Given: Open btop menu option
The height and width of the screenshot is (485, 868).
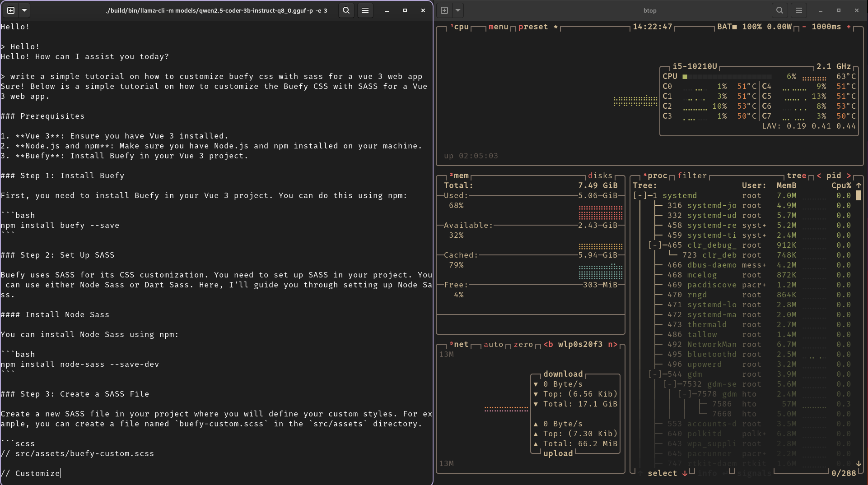Looking at the screenshot, I should click(498, 27).
